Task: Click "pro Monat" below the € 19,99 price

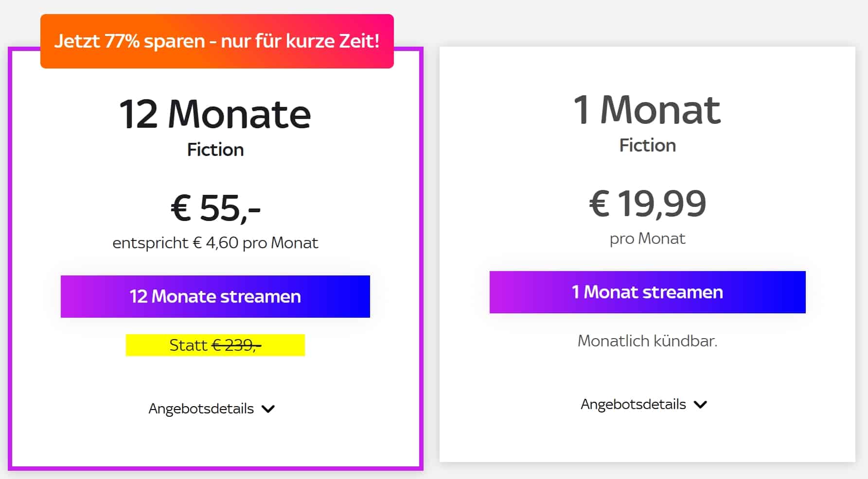Action: click(647, 239)
